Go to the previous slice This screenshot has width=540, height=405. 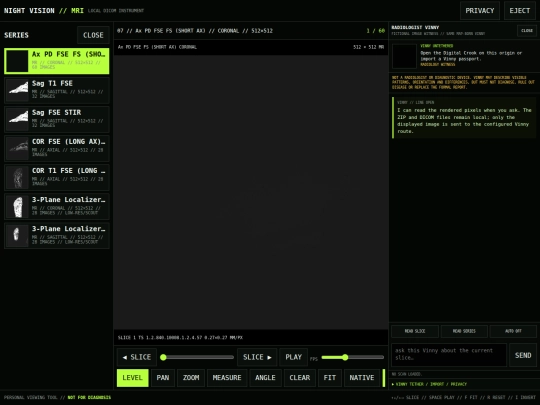tap(137, 357)
